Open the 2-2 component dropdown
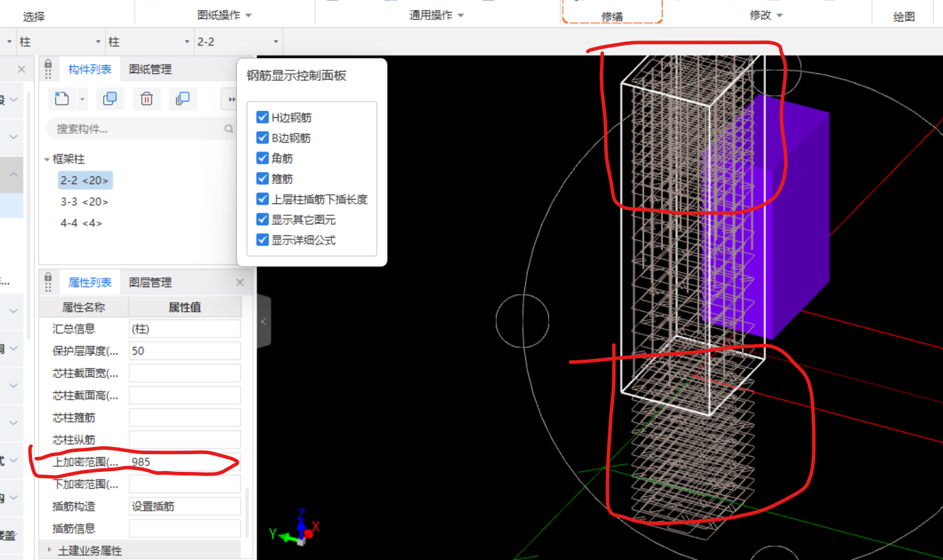Image resolution: width=943 pixels, height=560 pixels. pos(276,42)
